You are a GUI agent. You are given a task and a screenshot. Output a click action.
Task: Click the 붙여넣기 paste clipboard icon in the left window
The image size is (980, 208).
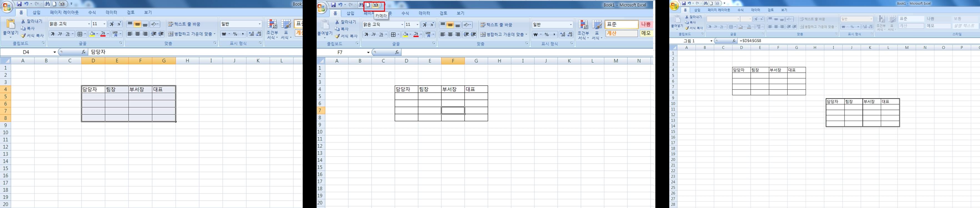pos(11,24)
